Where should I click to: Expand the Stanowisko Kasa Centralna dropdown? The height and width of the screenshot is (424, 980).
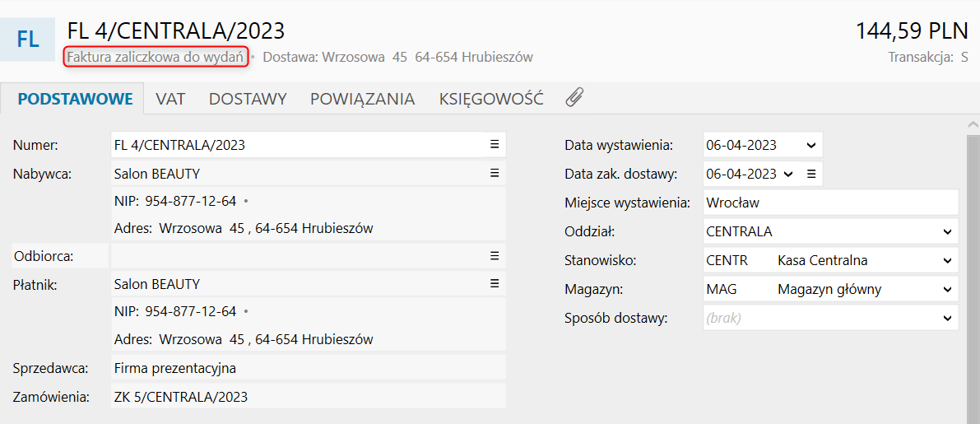coord(947,260)
